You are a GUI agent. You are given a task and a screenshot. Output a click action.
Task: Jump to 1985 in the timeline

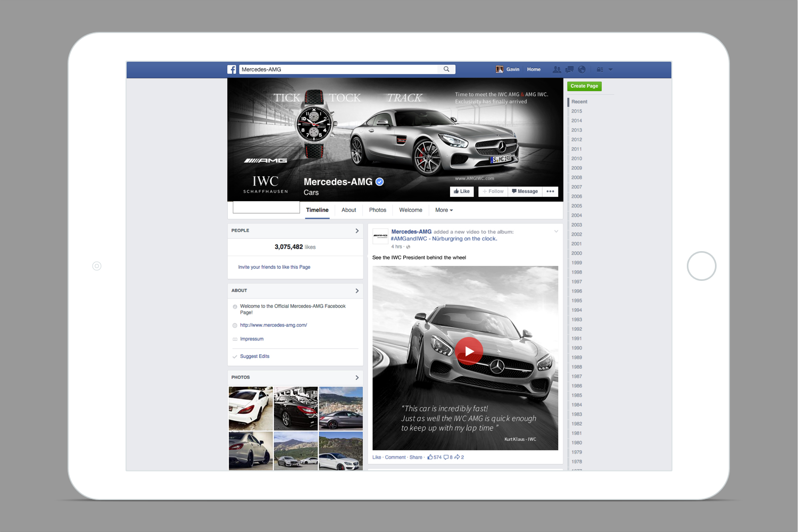point(577,395)
